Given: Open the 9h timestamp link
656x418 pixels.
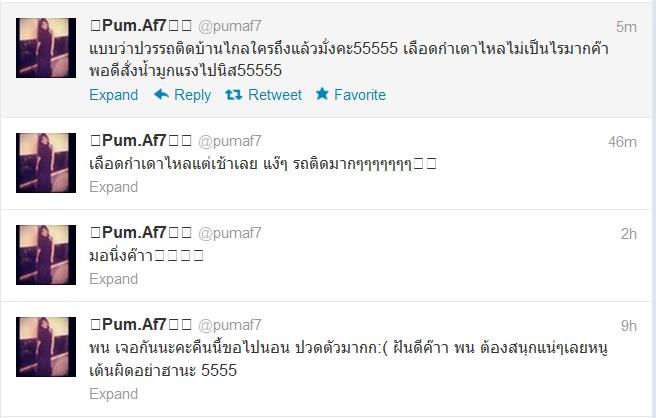Looking at the screenshot, I should click(629, 326).
